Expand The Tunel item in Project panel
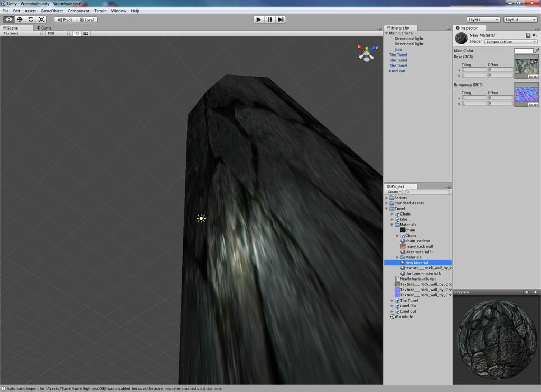Viewport: 541px width, 392px height. (391, 300)
